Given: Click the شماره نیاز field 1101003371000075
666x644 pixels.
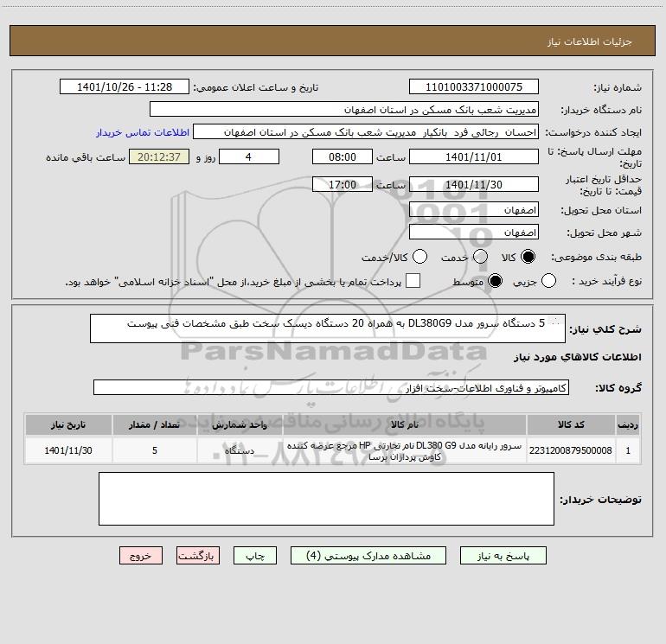Looking at the screenshot, I should pos(474,87).
